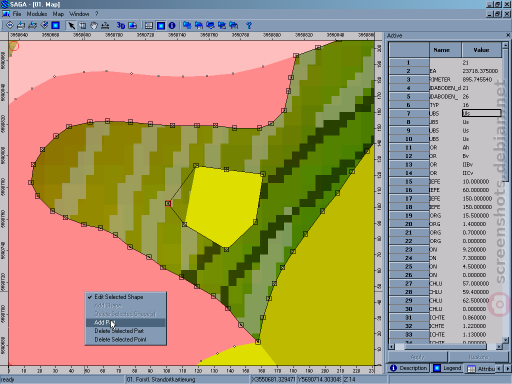Image resolution: width=512 pixels, height=384 pixels.
Task: Click the attribute table horizontal right arrow
Action: tap(499, 347)
